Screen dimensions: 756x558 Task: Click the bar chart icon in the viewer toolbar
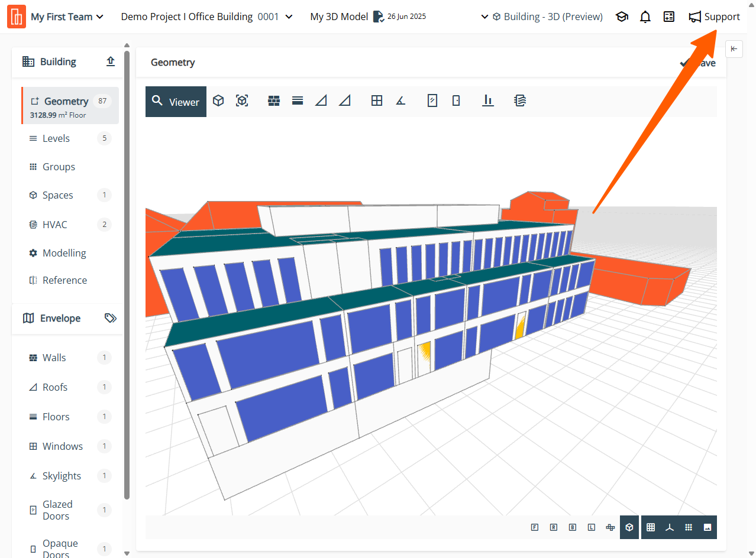click(x=488, y=101)
